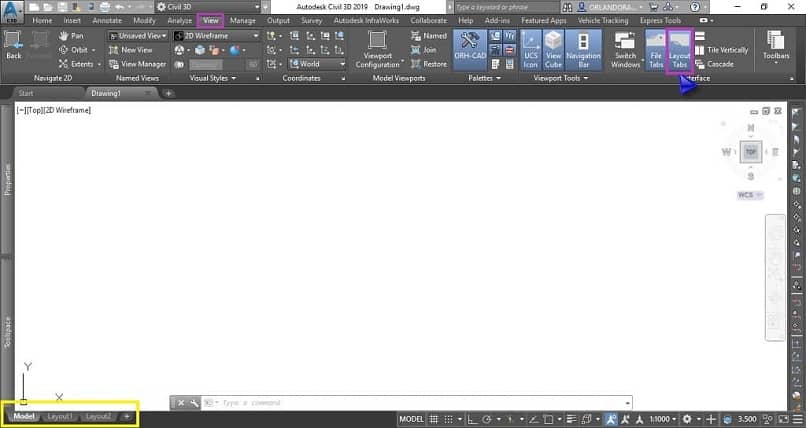The height and width of the screenshot is (428, 806).
Task: Switch to the Manage ribbon tab
Action: pyautogui.click(x=243, y=21)
